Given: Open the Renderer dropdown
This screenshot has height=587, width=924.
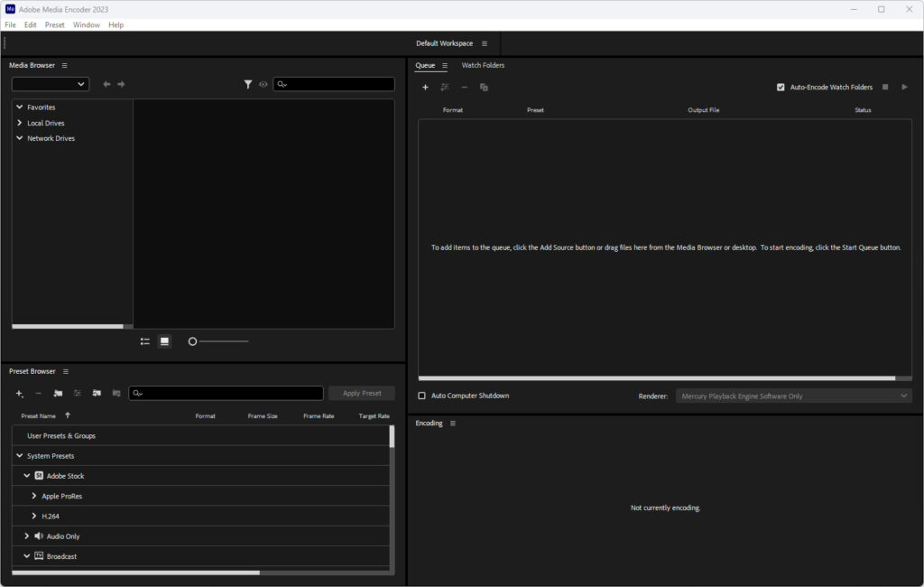Looking at the screenshot, I should (x=794, y=396).
